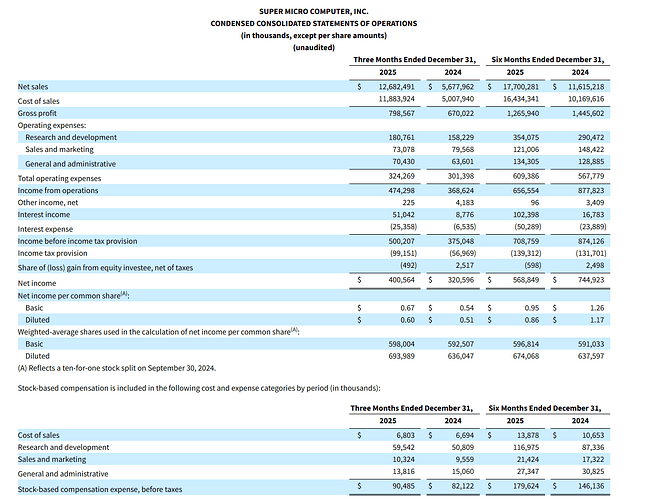669x500 pixels.
Task: Select the 11,883,924 cost of sales value
Action: click(x=396, y=99)
